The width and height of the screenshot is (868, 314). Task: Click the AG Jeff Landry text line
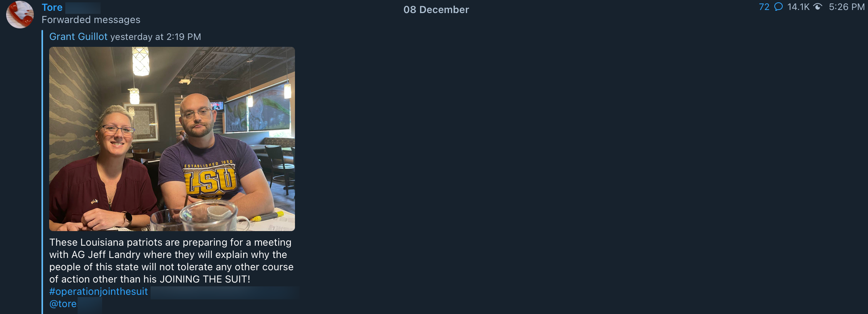pyautogui.click(x=168, y=255)
